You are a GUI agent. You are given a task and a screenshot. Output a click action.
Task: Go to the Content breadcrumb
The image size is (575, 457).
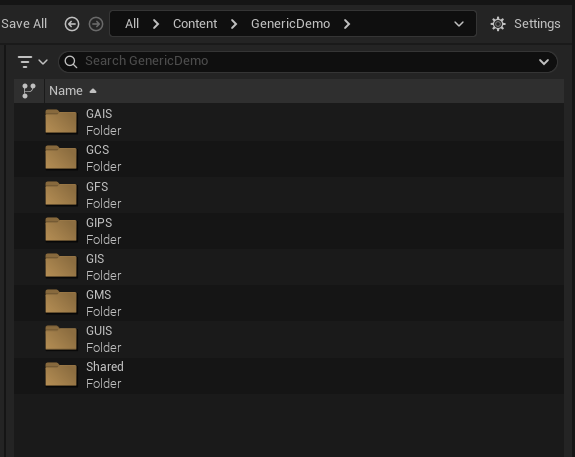tap(195, 24)
